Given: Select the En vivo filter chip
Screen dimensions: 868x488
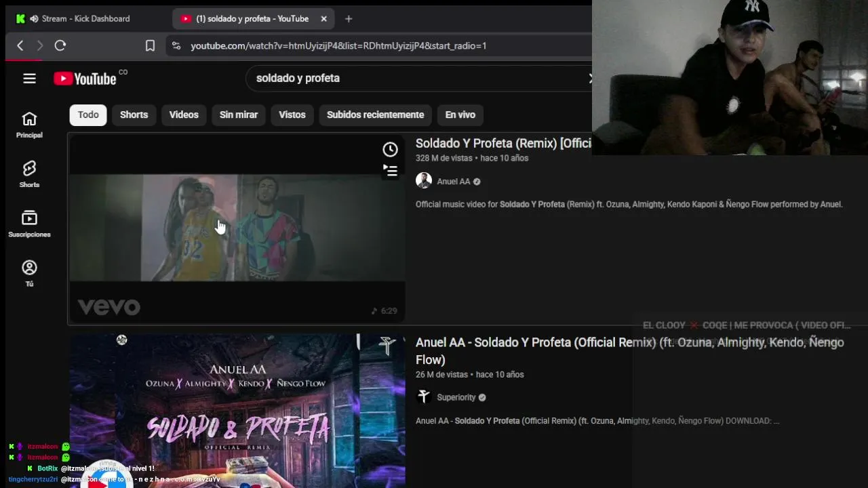Looking at the screenshot, I should pos(460,115).
